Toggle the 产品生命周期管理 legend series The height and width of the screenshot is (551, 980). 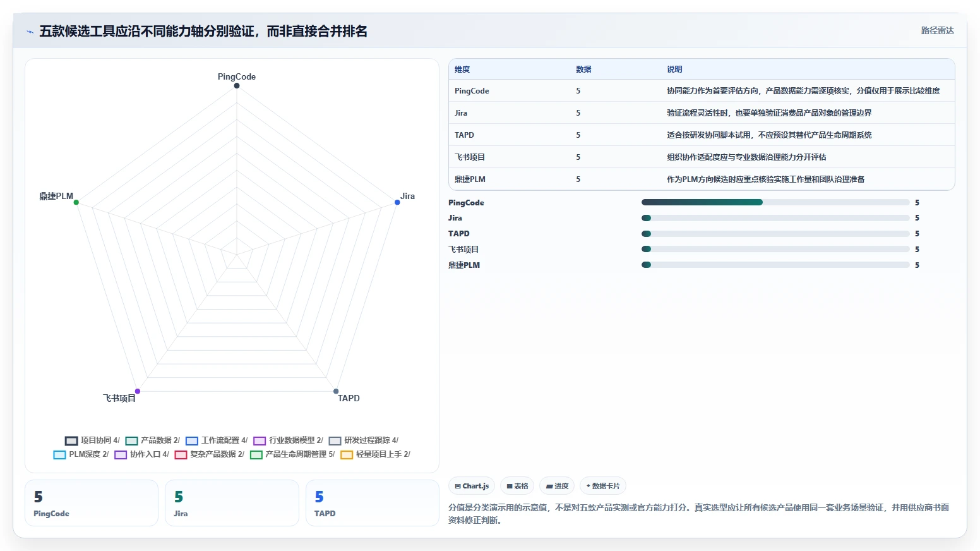(292, 454)
